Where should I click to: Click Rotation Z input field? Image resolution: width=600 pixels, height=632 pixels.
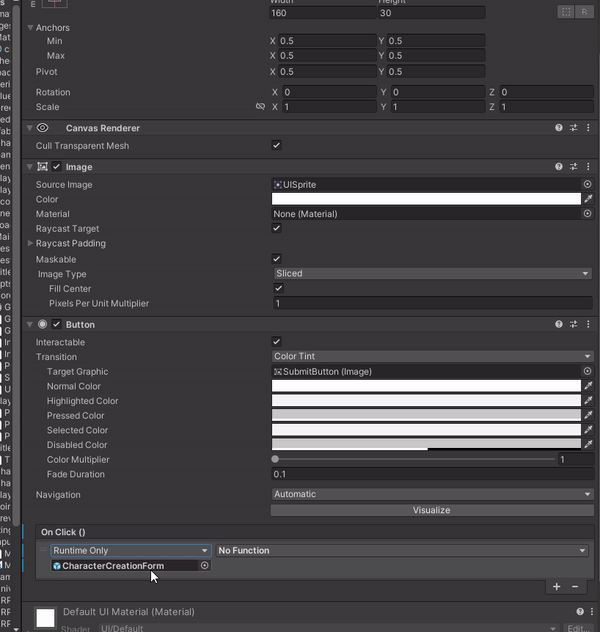coord(546,92)
